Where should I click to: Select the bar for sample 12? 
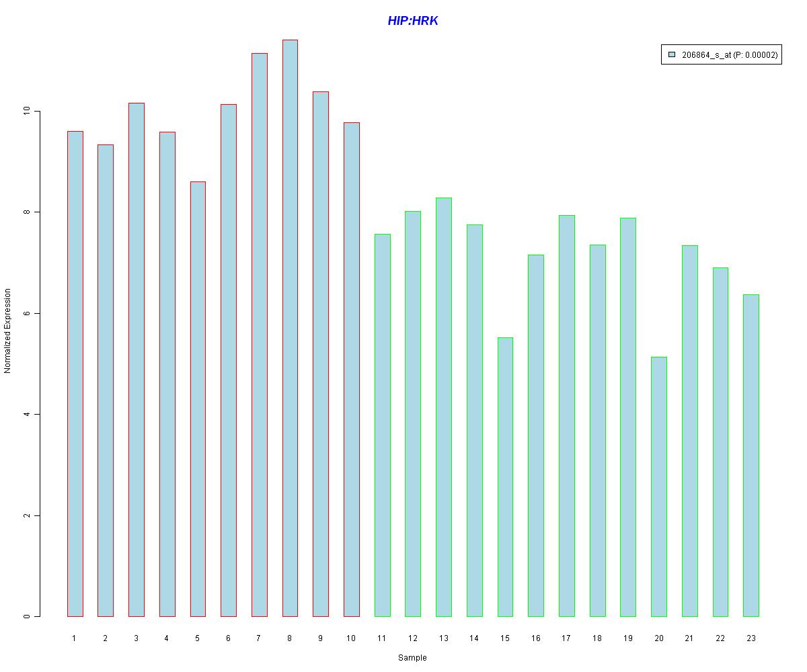point(413,413)
